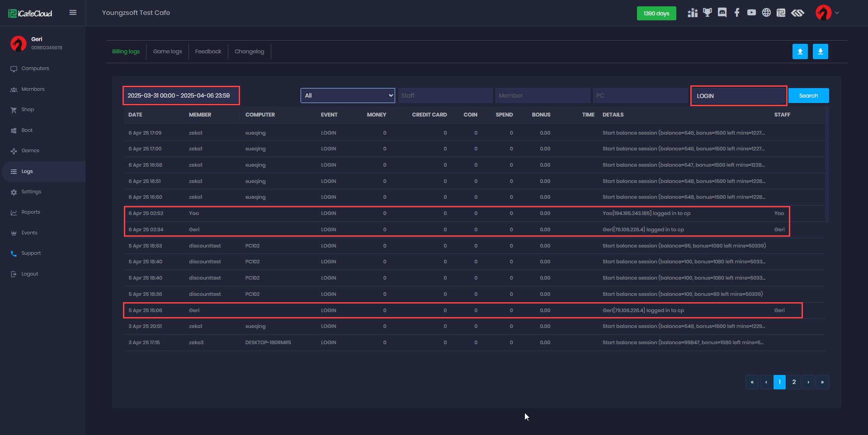
Task: Open the Discord icon in header
Action: click(x=722, y=13)
